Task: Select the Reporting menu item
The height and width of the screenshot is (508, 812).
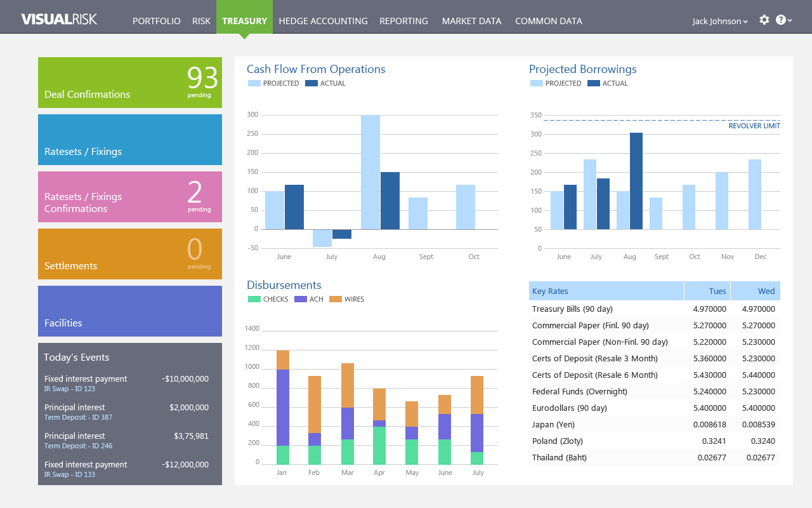Action: click(403, 21)
